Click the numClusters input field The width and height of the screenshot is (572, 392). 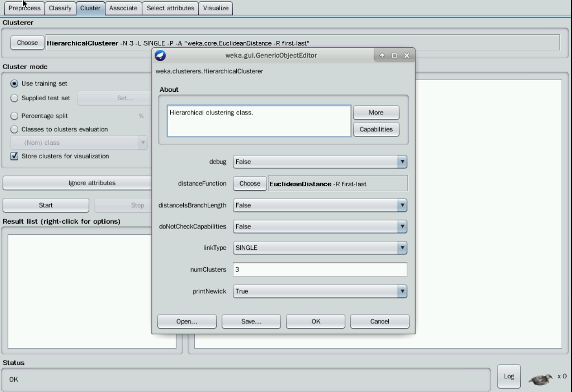click(x=320, y=269)
